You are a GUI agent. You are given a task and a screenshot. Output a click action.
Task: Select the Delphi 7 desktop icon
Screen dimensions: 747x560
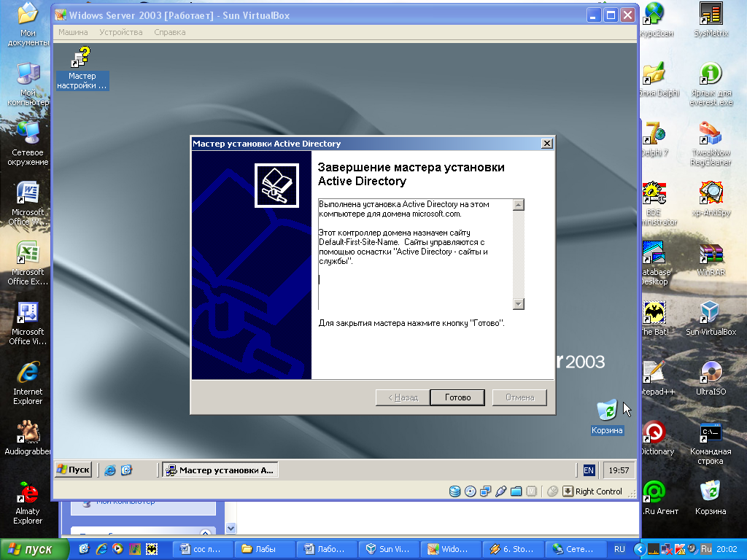[654, 139]
